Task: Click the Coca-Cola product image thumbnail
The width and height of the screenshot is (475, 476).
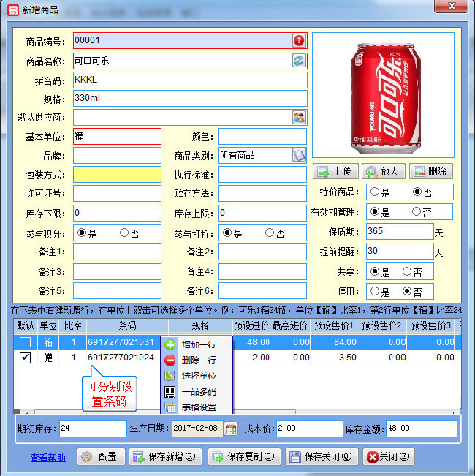Action: click(382, 95)
